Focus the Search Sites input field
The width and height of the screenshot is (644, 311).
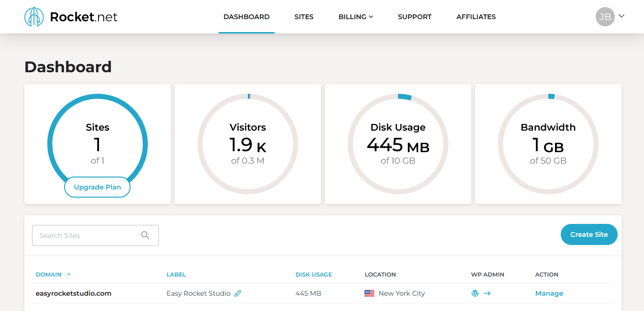(x=95, y=235)
